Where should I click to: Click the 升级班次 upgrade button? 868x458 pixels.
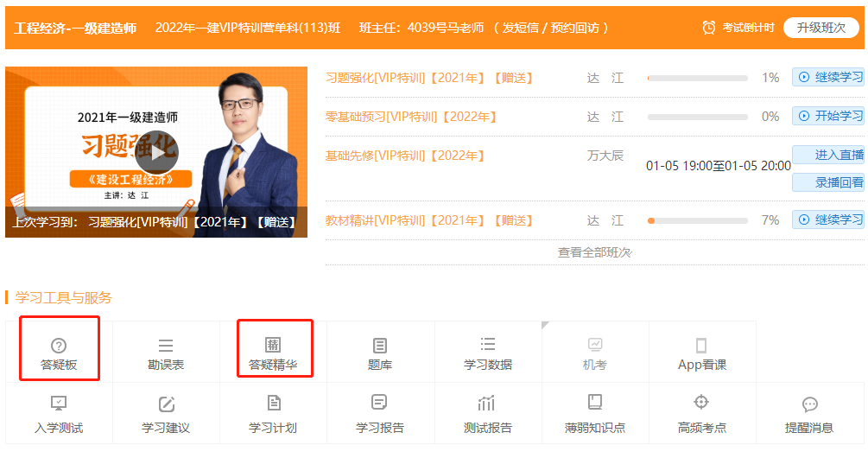820,28
